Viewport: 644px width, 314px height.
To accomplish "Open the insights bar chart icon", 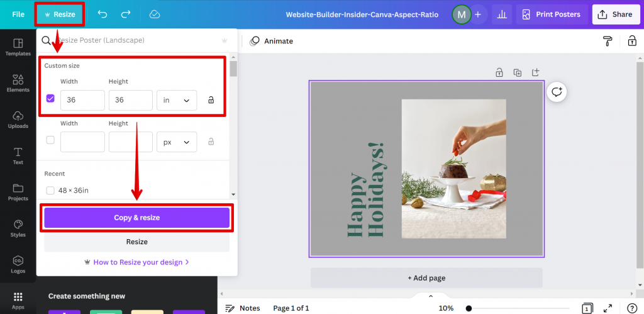I will pos(501,14).
